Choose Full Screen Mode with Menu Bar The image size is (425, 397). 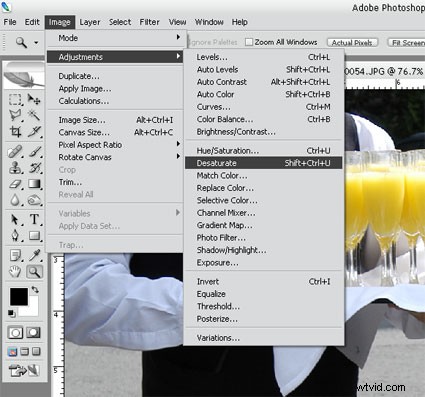(24, 351)
